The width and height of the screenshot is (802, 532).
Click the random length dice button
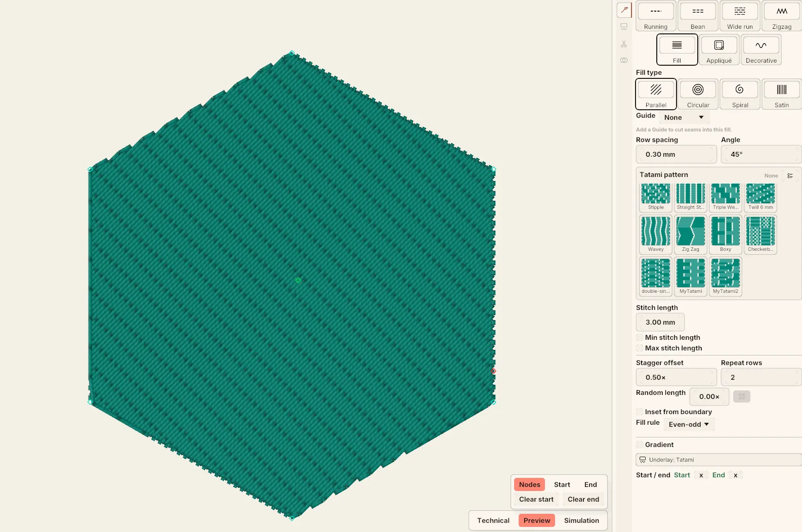coord(742,396)
